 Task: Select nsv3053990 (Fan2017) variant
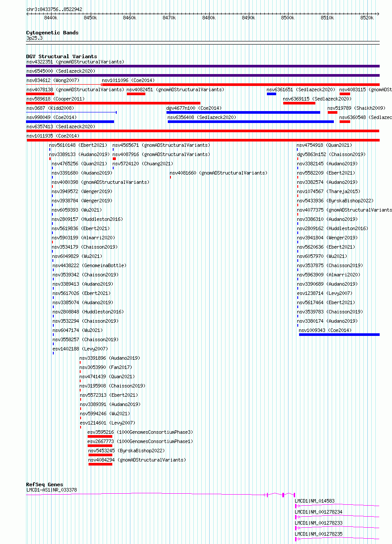click(x=106, y=367)
